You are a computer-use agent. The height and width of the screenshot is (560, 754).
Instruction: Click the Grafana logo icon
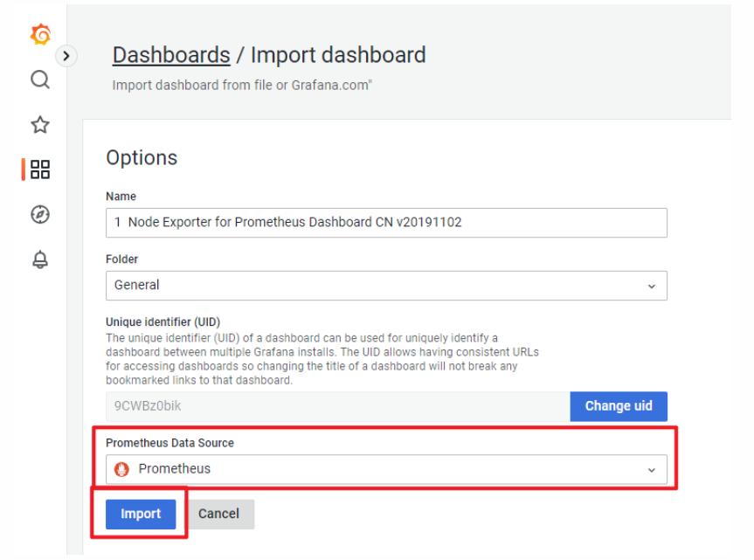(40, 35)
